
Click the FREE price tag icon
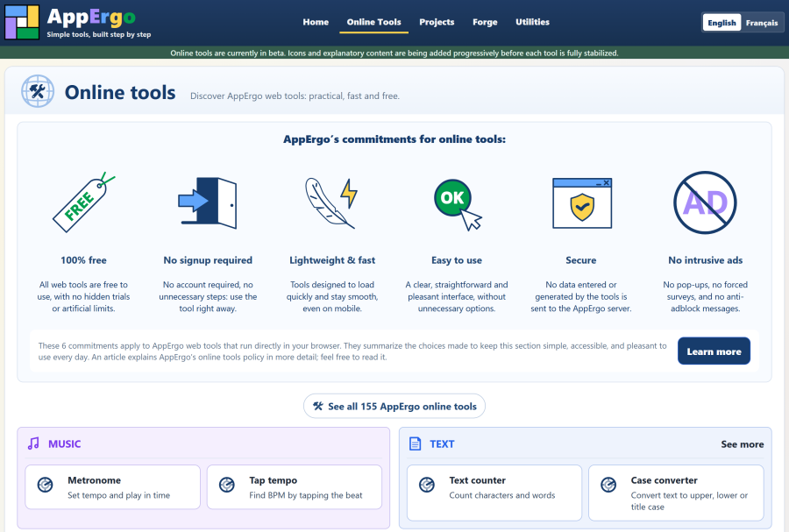coord(83,202)
